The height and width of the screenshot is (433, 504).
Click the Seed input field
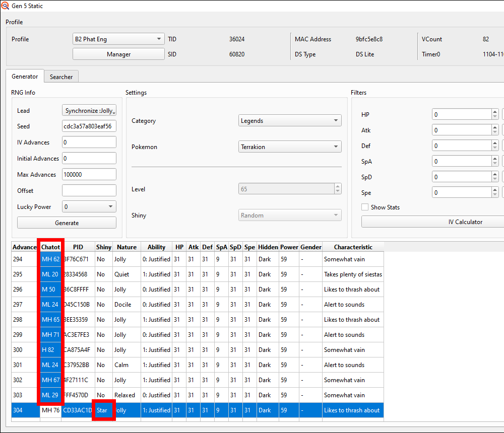tap(89, 126)
